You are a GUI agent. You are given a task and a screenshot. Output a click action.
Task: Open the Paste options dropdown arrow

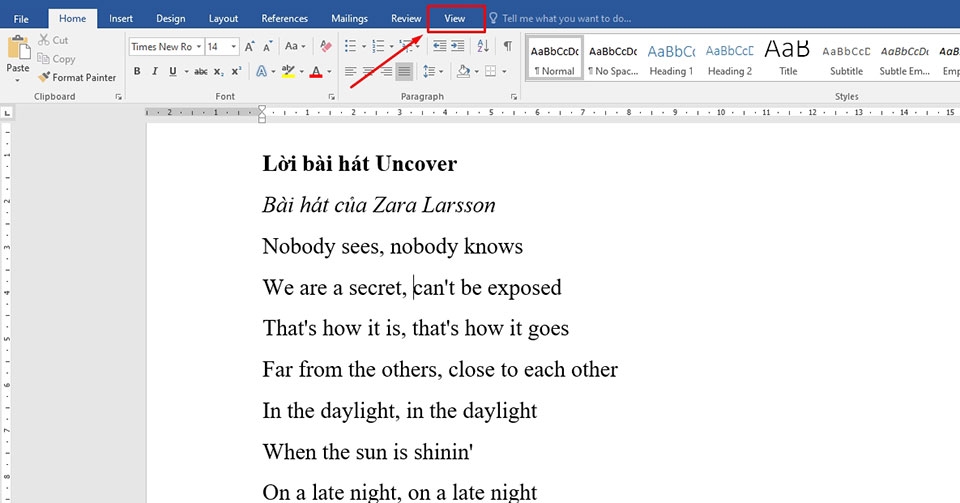18,80
